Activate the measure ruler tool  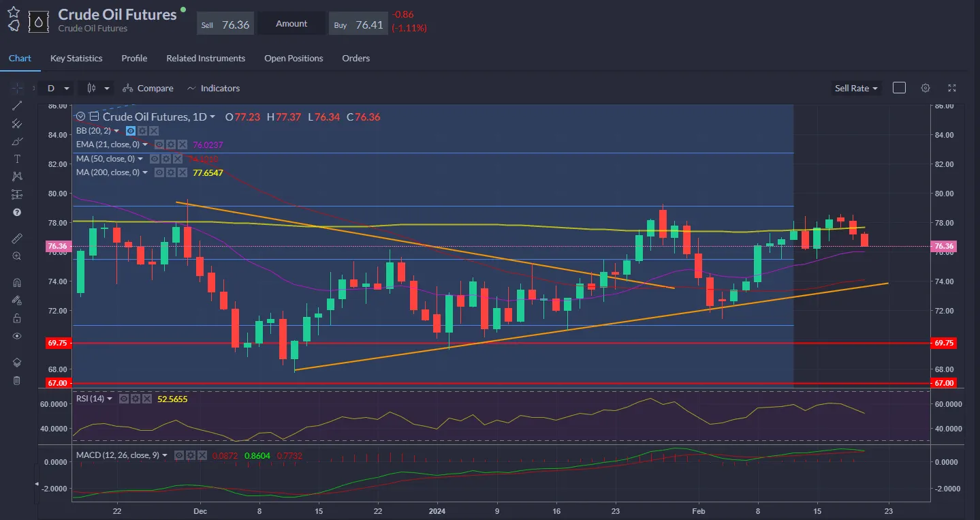[x=17, y=238]
